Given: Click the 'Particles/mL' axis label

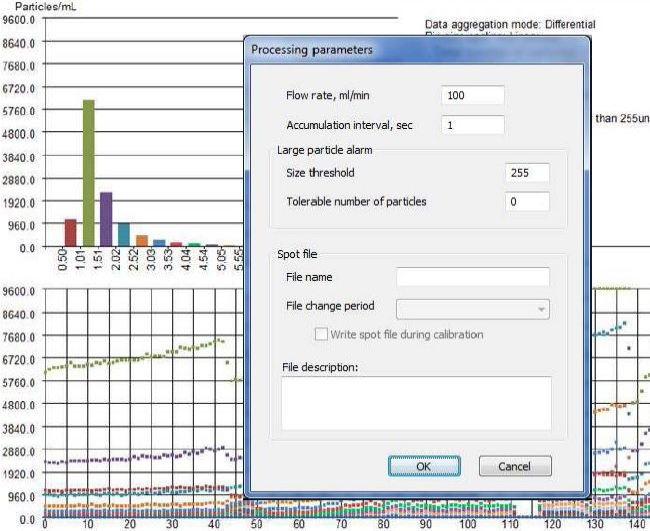Looking at the screenshot, I should pos(46,7).
